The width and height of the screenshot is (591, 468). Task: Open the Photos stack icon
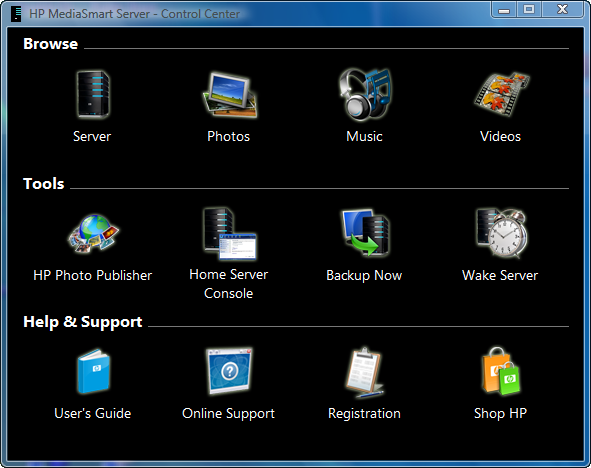[x=229, y=95]
